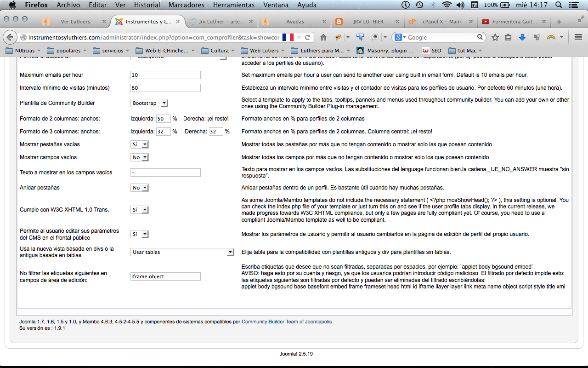Click the volume icon in menu bar

(x=460, y=5)
